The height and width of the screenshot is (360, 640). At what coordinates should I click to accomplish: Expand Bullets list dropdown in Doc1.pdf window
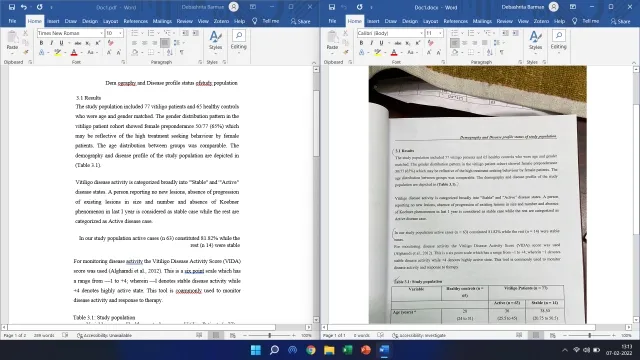point(141,33)
